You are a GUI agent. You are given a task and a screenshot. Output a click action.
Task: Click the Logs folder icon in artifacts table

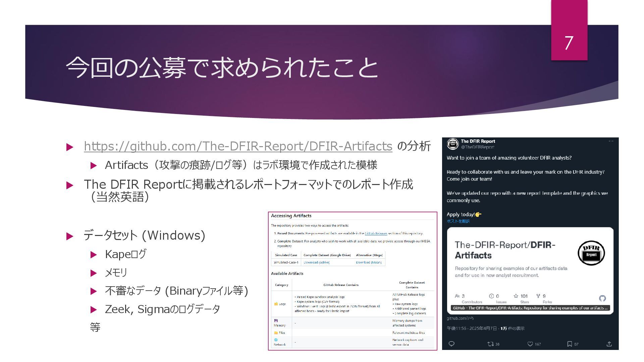click(x=276, y=304)
